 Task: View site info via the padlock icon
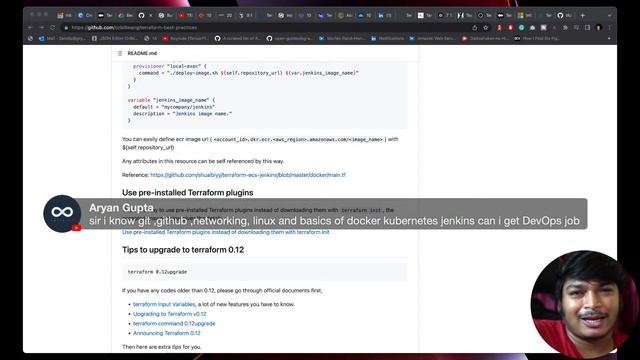pyautogui.click(x=66, y=28)
